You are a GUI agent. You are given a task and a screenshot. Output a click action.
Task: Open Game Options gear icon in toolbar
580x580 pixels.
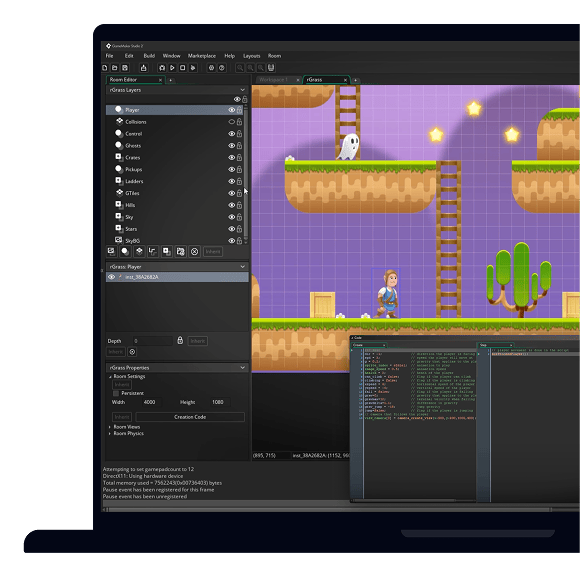211,68
